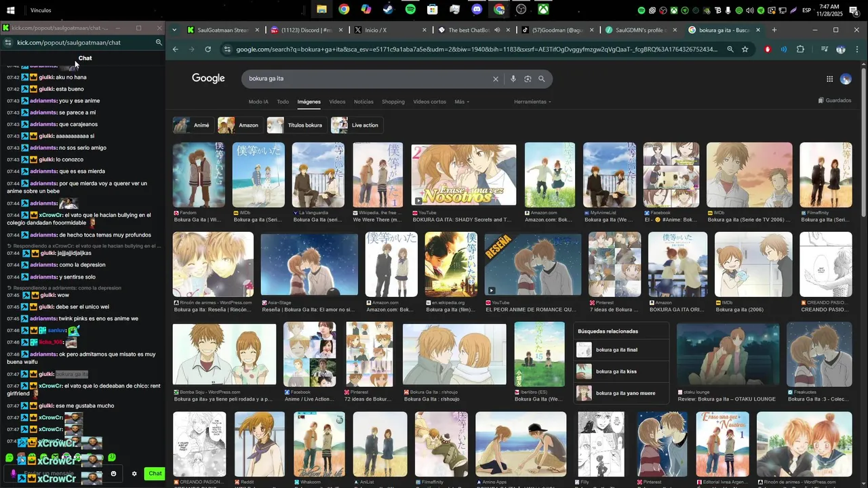Viewport: 868px width, 488px height.
Task: Switch to Videos results
Action: tap(337, 102)
